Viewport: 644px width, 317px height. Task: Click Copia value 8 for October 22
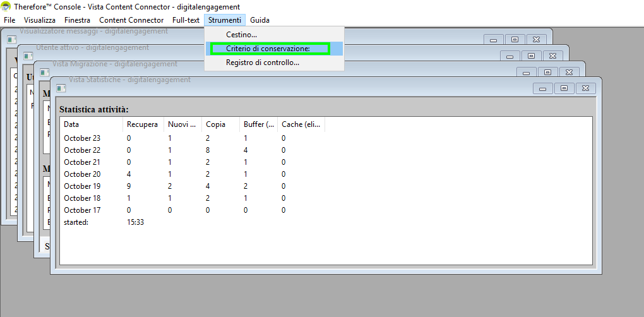(208, 150)
